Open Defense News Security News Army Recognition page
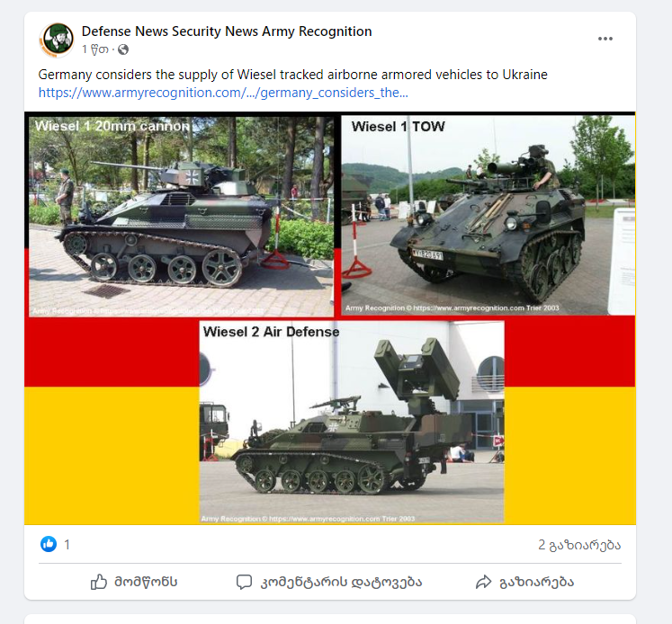 point(227,31)
